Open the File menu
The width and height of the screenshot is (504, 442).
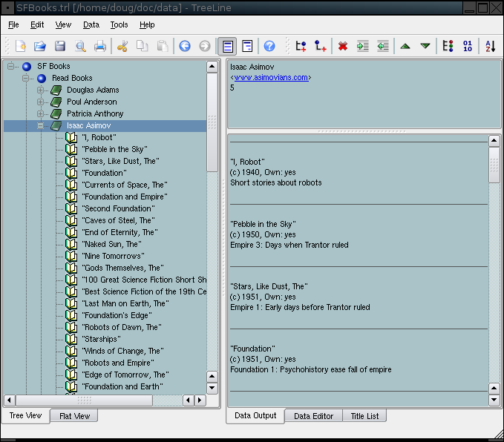point(13,24)
